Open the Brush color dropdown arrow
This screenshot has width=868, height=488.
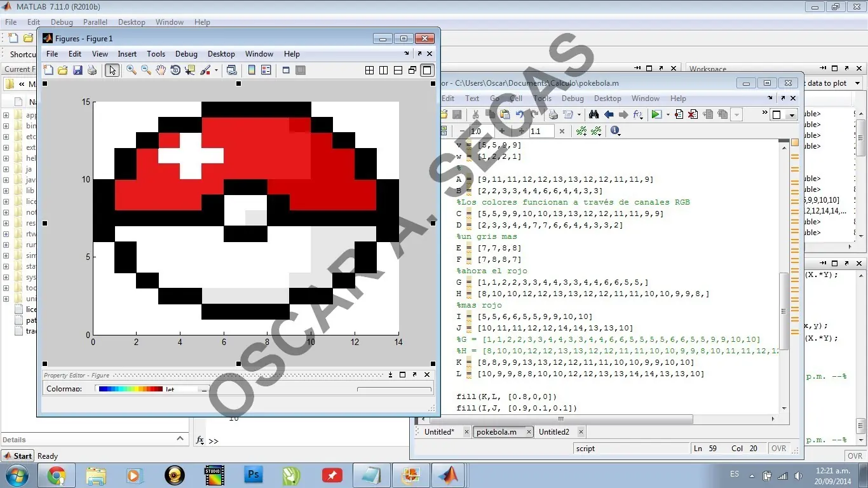click(x=216, y=71)
